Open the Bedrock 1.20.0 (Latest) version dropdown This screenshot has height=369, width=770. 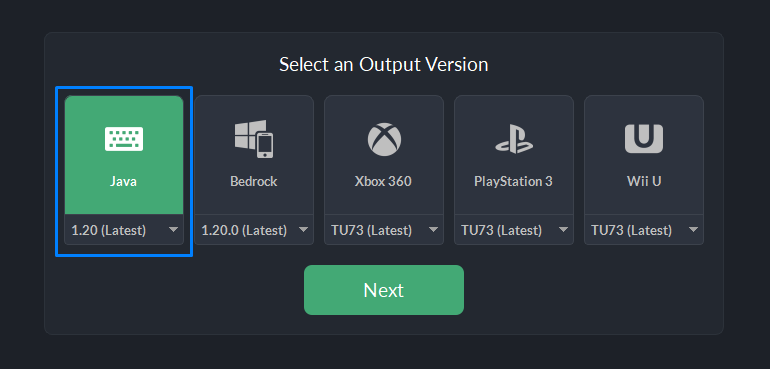coord(254,229)
